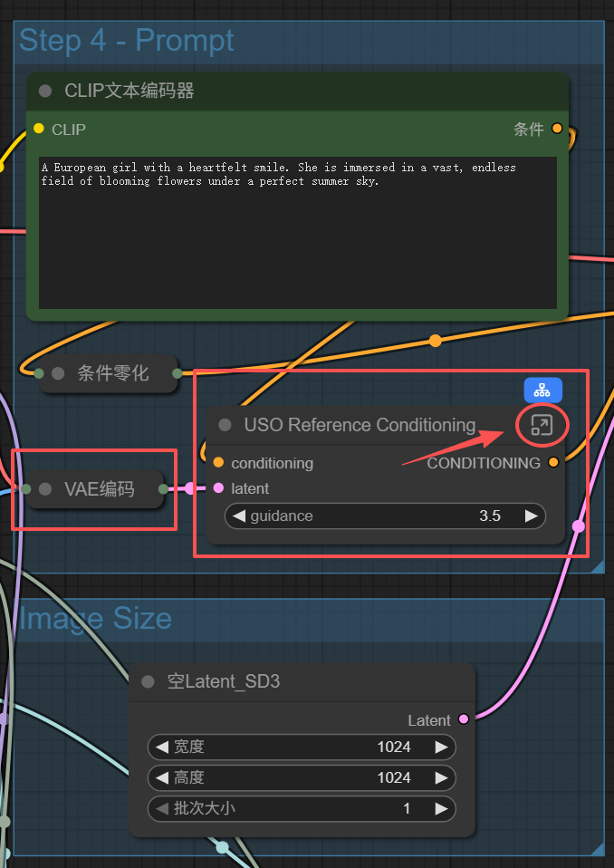Viewport: 614px width, 868px height.
Task: Select the 空Latent_SD3 node title
Action: [x=224, y=681]
